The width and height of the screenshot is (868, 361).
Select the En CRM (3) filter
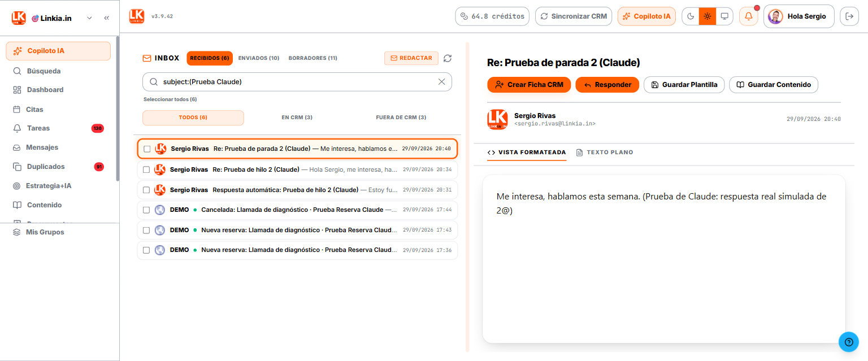point(297,118)
